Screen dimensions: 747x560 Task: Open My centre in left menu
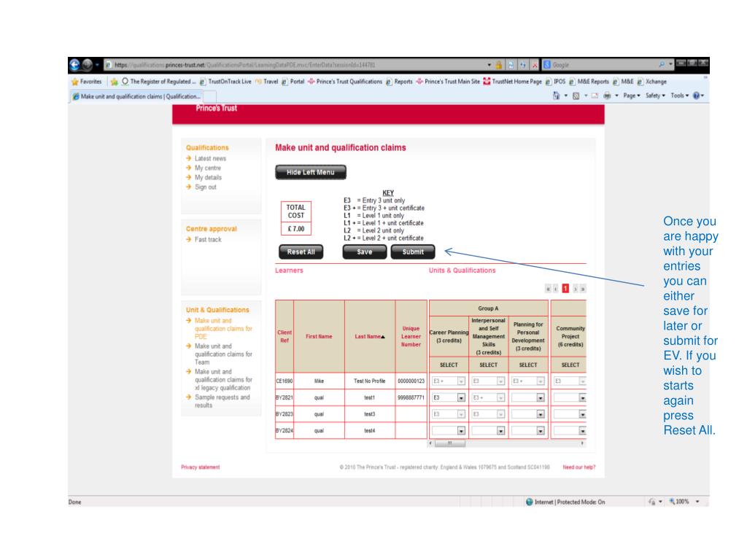point(208,168)
